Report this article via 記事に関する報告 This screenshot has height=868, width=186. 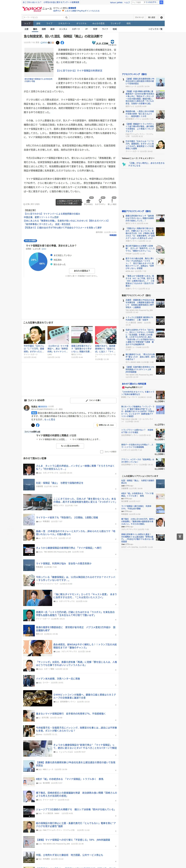[x=32, y=204]
